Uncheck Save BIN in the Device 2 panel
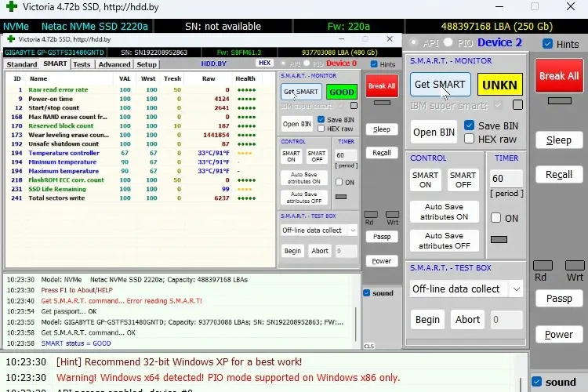Image resolution: width=588 pixels, height=392 pixels. coord(470,125)
